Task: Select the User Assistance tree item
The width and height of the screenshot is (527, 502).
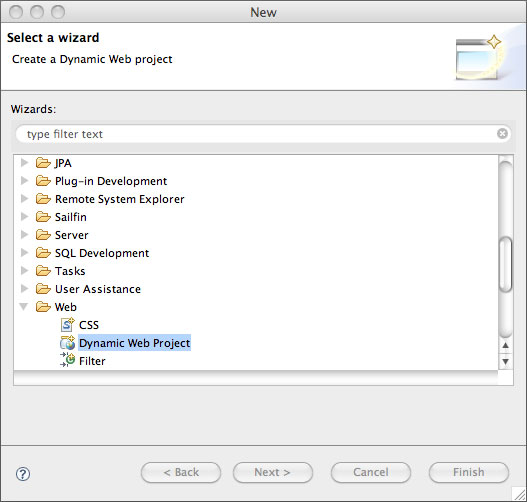Action: click(98, 289)
